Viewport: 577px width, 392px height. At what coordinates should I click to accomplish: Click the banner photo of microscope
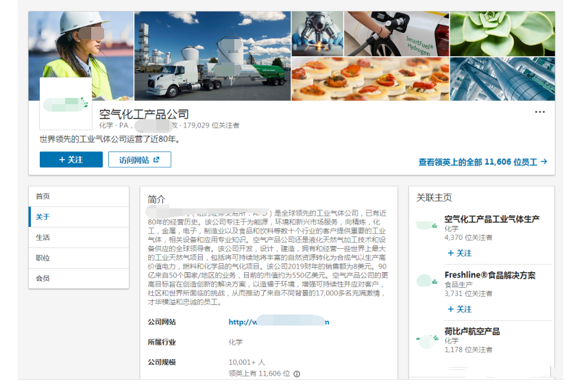317,34
